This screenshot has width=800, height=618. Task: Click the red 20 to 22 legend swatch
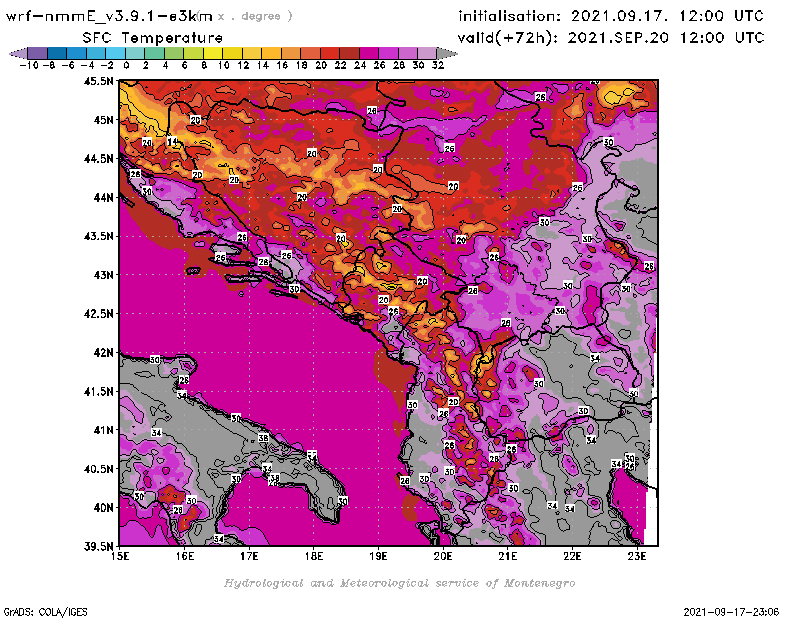pos(330,54)
